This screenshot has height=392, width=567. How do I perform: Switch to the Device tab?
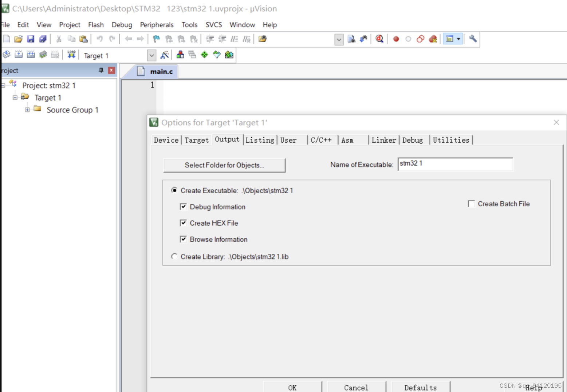(166, 140)
